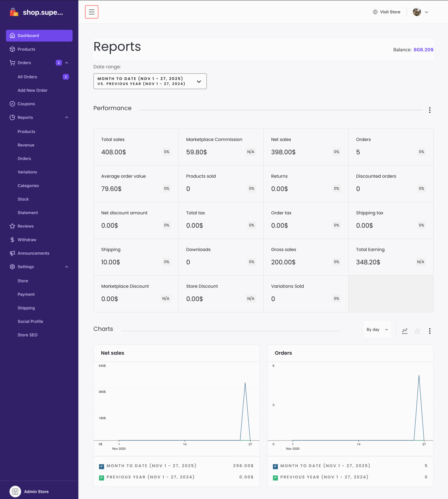Switch charts to bar chart view

(x=417, y=331)
